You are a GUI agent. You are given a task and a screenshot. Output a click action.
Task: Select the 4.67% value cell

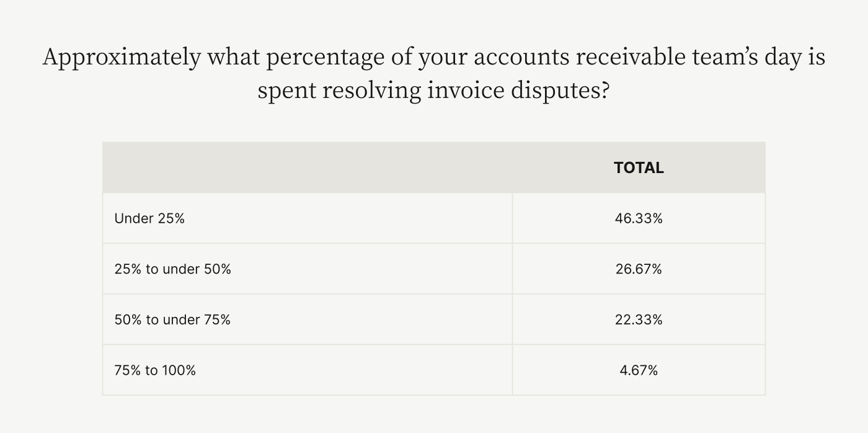(x=639, y=370)
